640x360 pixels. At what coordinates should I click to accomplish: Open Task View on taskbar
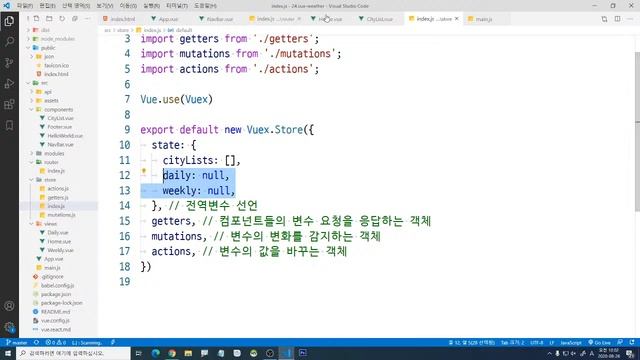(139, 353)
